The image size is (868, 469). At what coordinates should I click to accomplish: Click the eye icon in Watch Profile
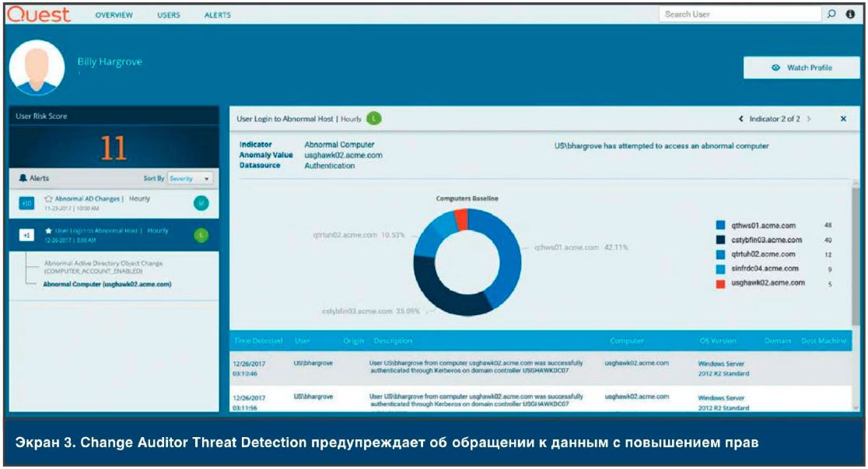pyautogui.click(x=775, y=68)
